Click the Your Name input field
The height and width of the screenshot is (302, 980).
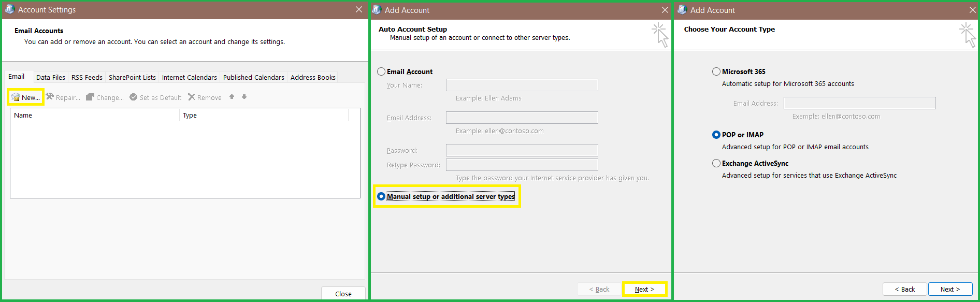click(x=522, y=85)
